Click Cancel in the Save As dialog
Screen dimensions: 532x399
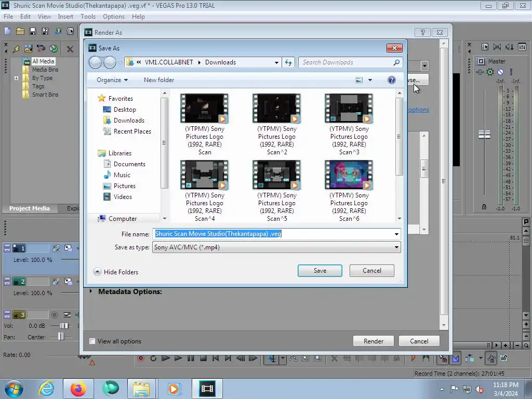click(x=372, y=271)
